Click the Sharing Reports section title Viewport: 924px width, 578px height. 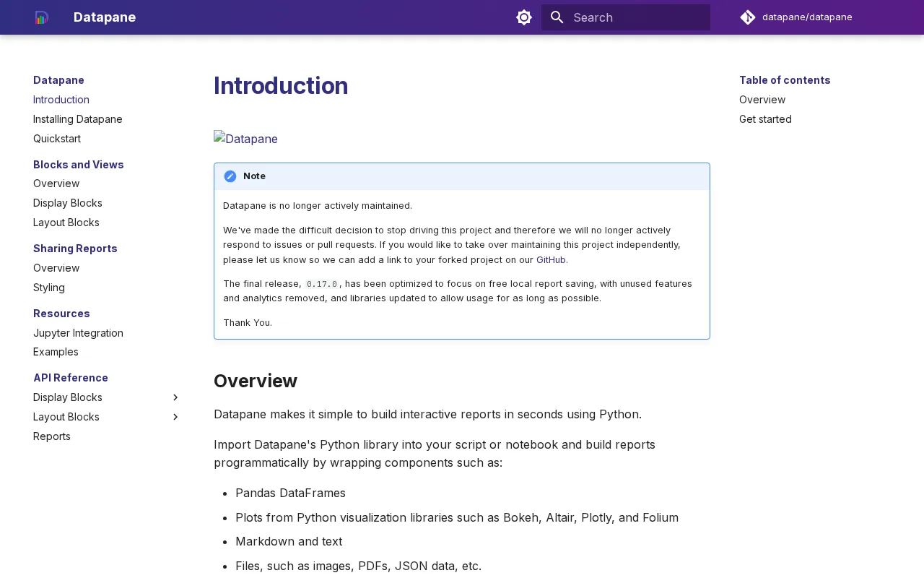pyautogui.click(x=75, y=249)
